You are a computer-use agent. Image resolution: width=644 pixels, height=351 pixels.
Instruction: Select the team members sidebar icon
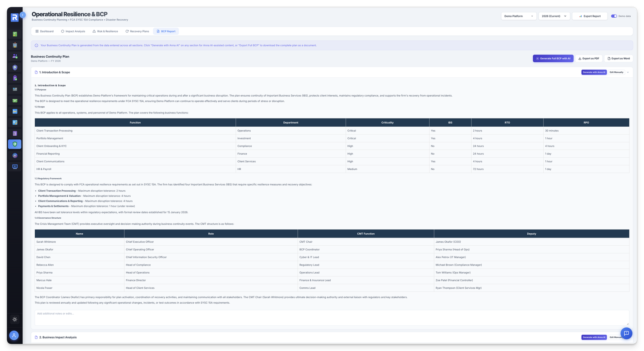pyautogui.click(x=15, y=56)
